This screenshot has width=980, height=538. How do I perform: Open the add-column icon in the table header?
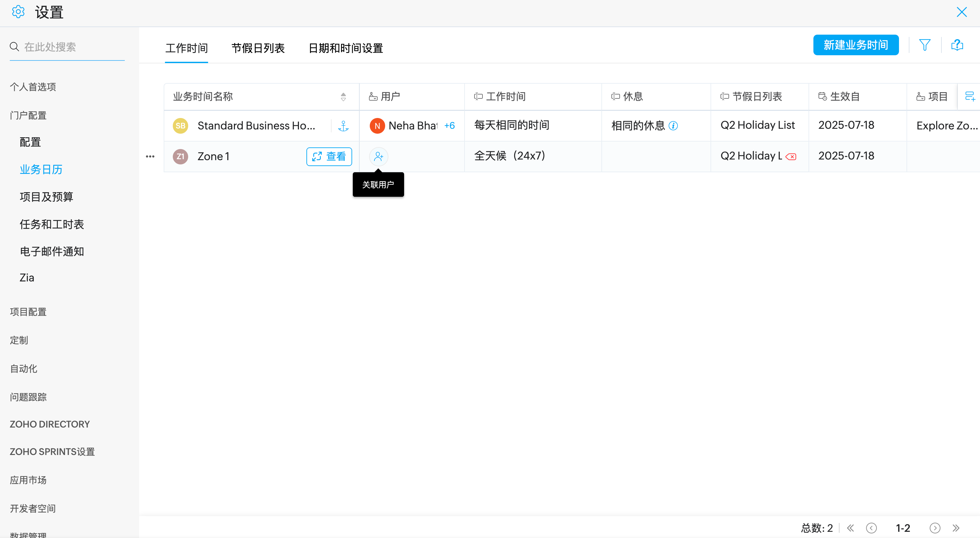click(970, 96)
